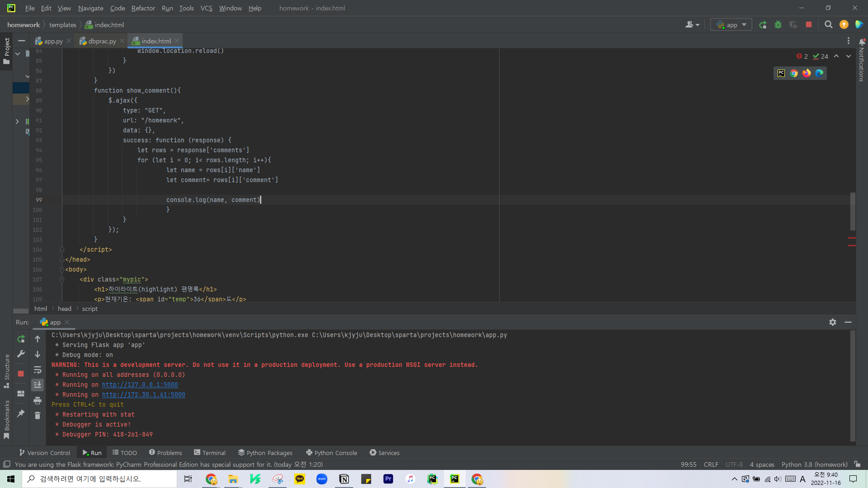Open the Python Console tool window
Screen dimensions: 868x488
coord(331,453)
